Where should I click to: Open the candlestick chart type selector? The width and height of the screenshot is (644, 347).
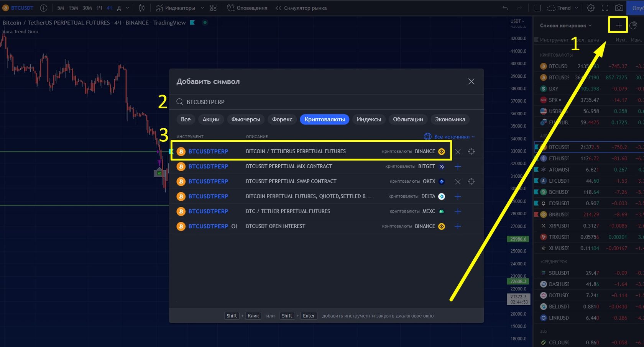142,8
